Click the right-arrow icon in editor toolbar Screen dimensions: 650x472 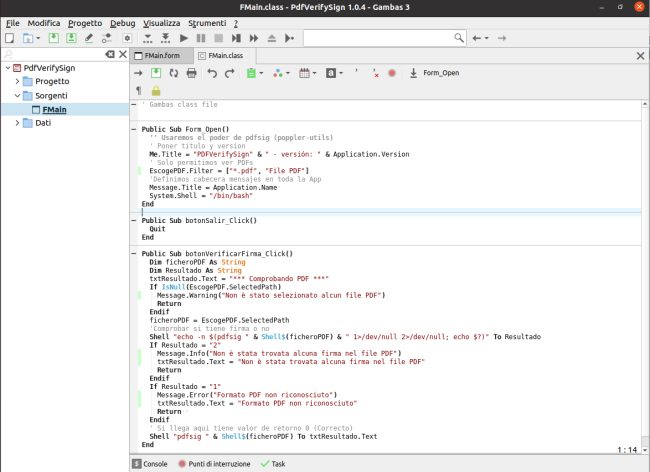pos(138,73)
